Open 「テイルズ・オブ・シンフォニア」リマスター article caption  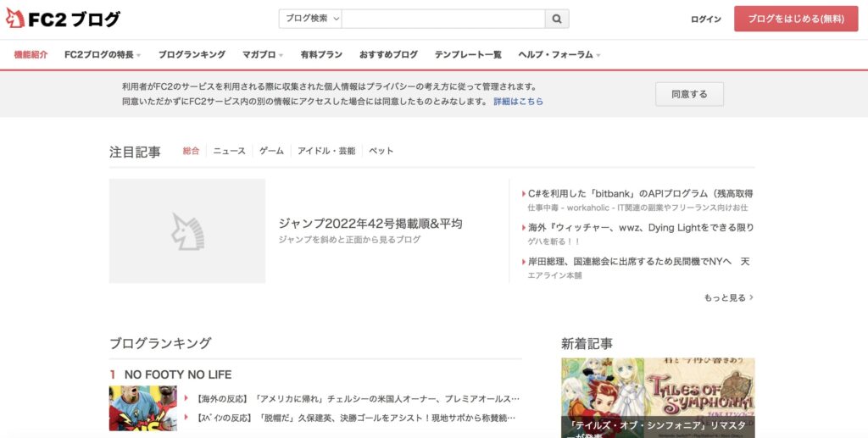coord(658,429)
